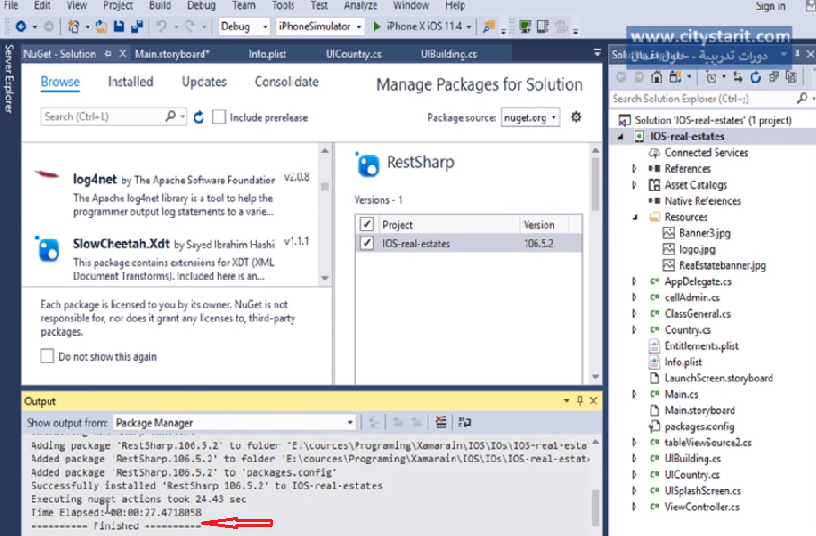Open NuGet package source settings gear

tap(576, 117)
